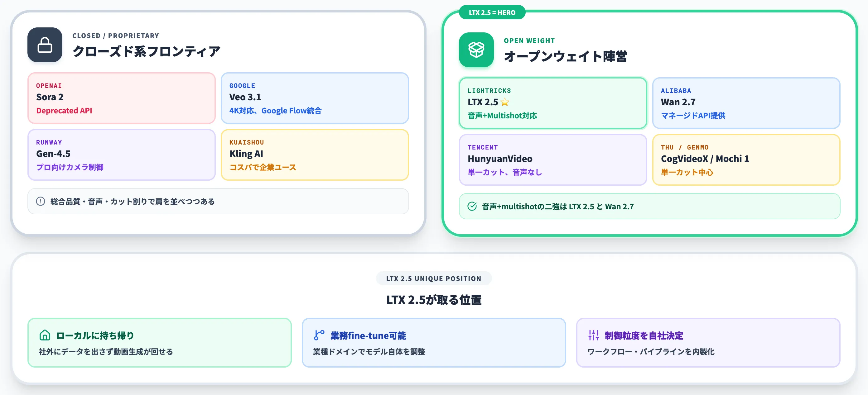Click the check-circle icon in the open-weight note
This screenshot has width=868, height=395.
(x=472, y=207)
